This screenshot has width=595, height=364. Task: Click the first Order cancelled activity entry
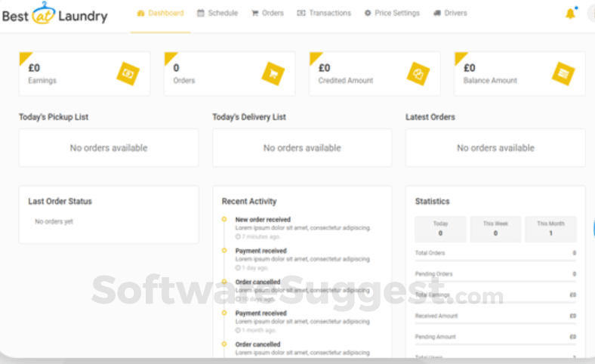pyautogui.click(x=257, y=282)
